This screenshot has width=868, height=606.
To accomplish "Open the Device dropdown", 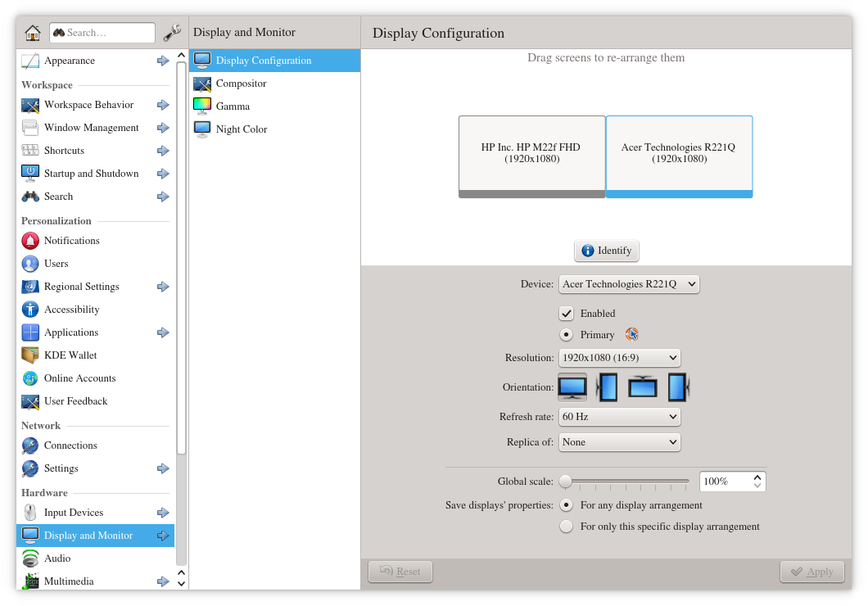I will pyautogui.click(x=629, y=284).
